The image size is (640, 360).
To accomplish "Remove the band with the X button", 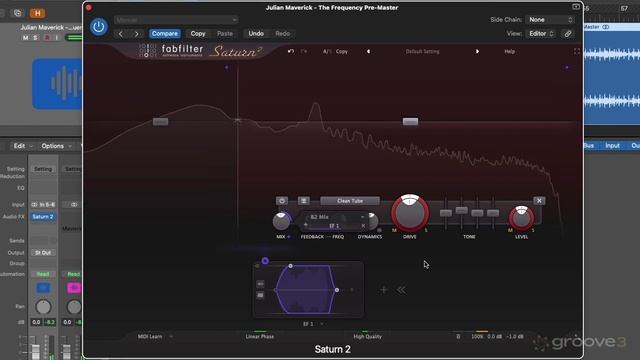I will (539, 201).
